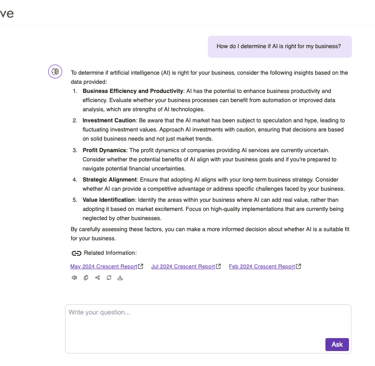This screenshot has height=366, width=375.
Task: Open the Feb 2024 Crescent Report link
Action: (262, 266)
